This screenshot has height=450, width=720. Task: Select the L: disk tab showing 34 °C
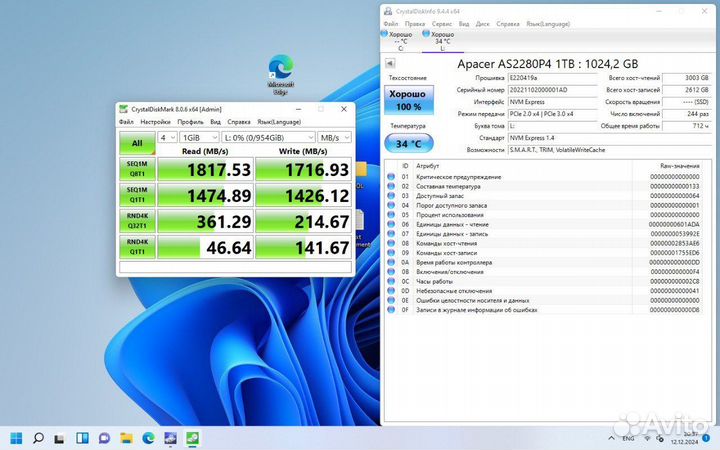coord(441,41)
